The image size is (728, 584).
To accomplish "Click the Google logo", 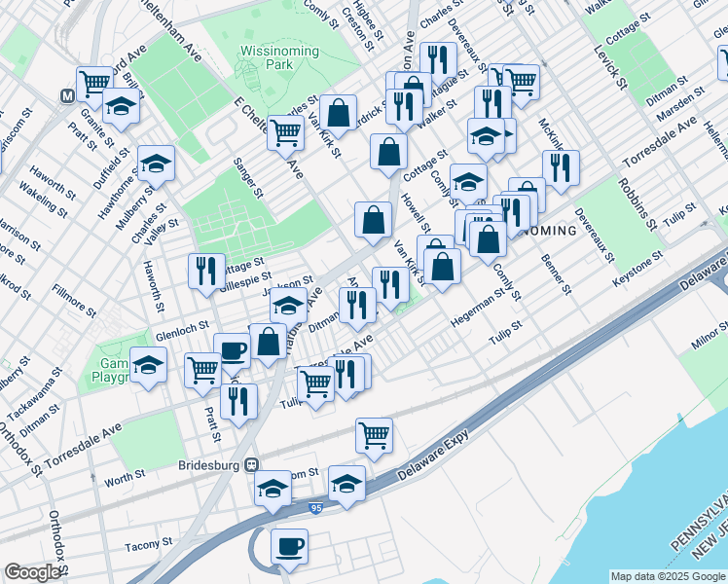I will (32, 572).
